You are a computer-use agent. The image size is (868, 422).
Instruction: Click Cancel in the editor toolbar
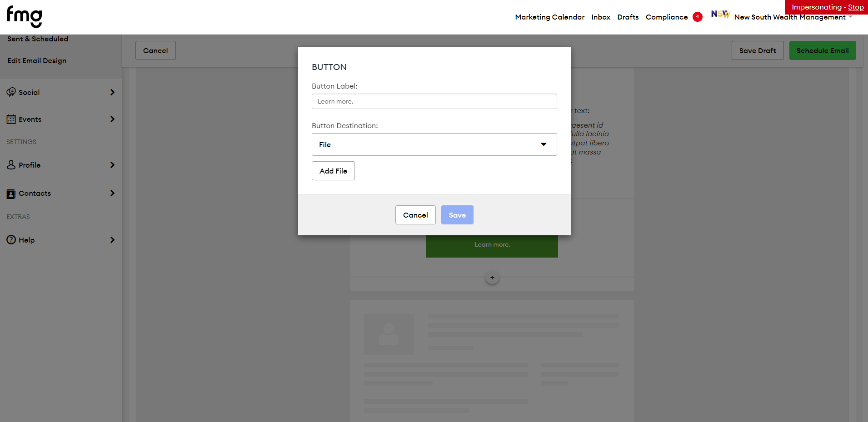pyautogui.click(x=155, y=50)
